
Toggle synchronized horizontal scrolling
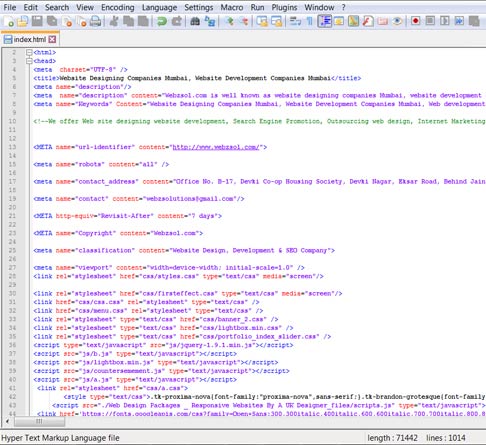[276, 22]
